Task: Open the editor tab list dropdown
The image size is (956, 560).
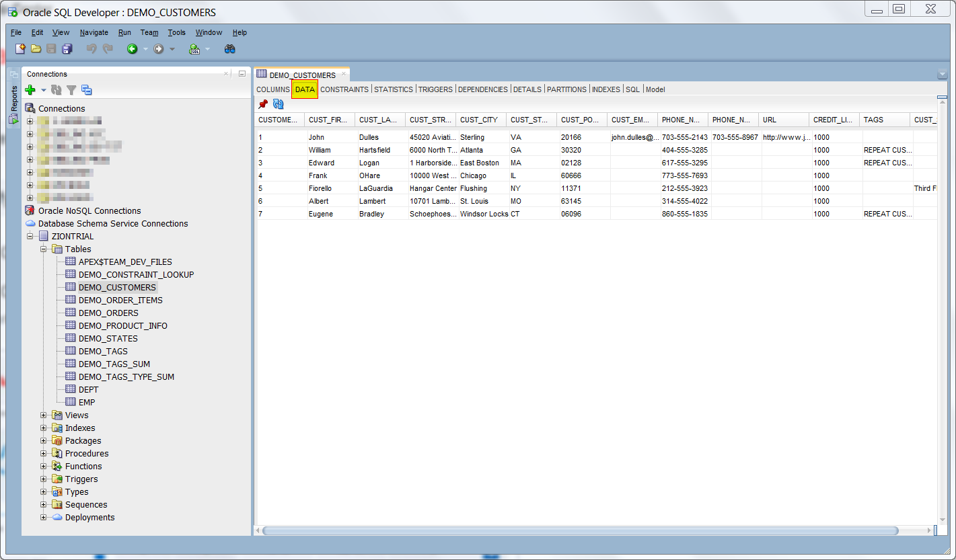Action: [x=942, y=74]
